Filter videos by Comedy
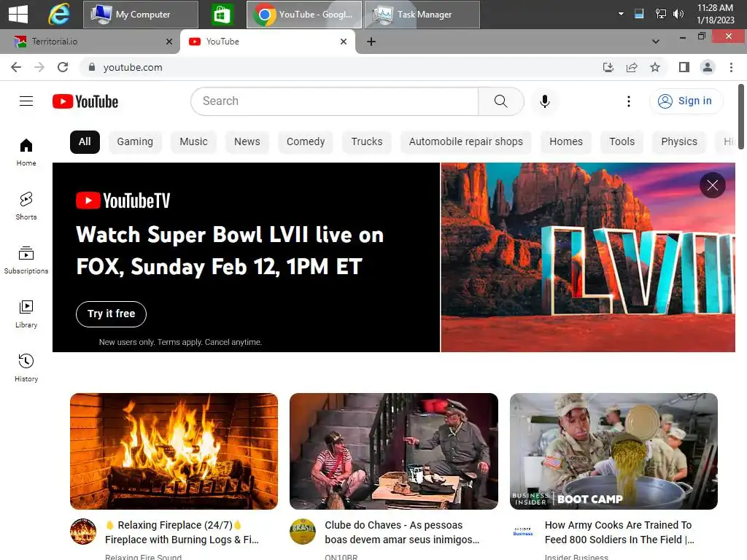The width and height of the screenshot is (747, 560). click(306, 142)
